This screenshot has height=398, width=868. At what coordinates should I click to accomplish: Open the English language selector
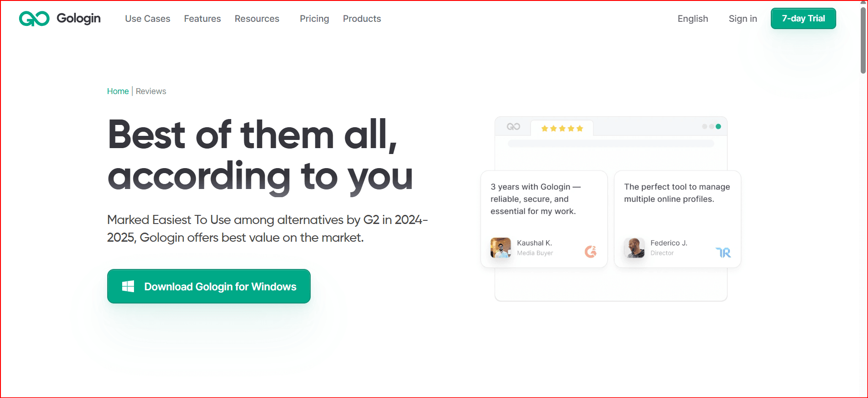693,19
